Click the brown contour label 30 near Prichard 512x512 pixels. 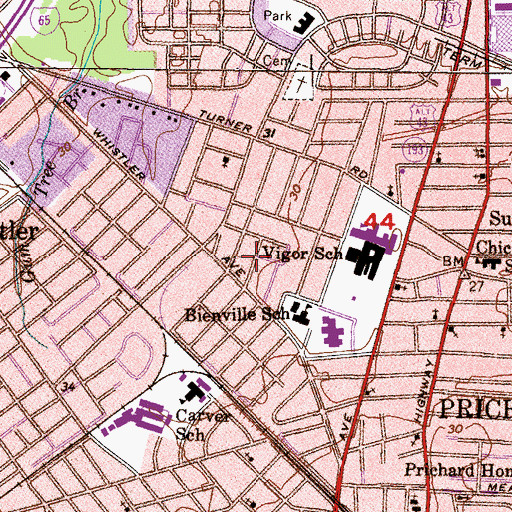point(455,429)
